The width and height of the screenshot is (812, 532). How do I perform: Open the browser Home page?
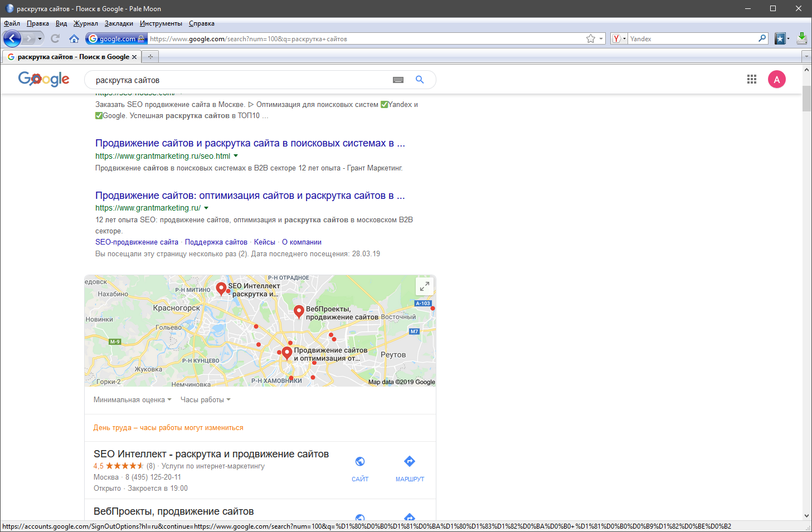[x=74, y=38]
